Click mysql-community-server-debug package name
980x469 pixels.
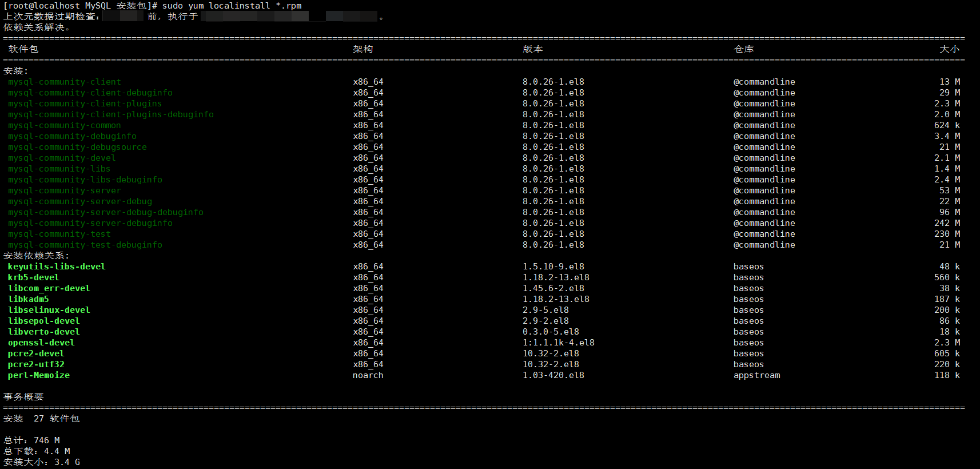80,201
